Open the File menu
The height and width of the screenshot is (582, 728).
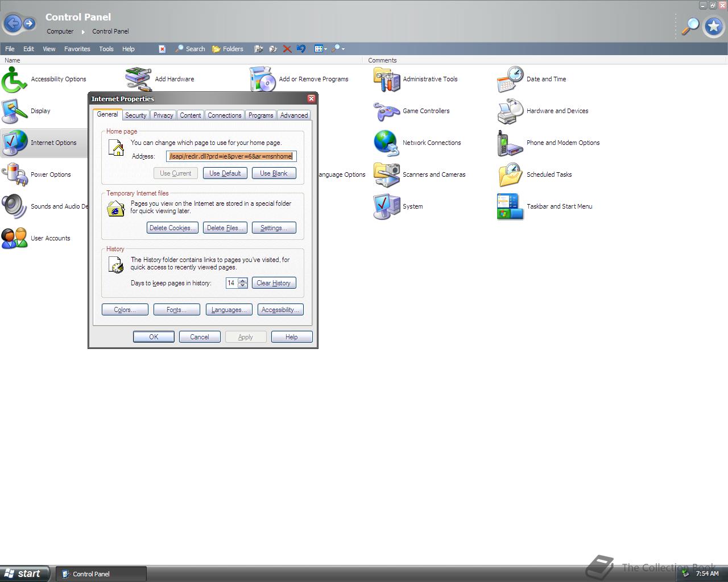10,49
